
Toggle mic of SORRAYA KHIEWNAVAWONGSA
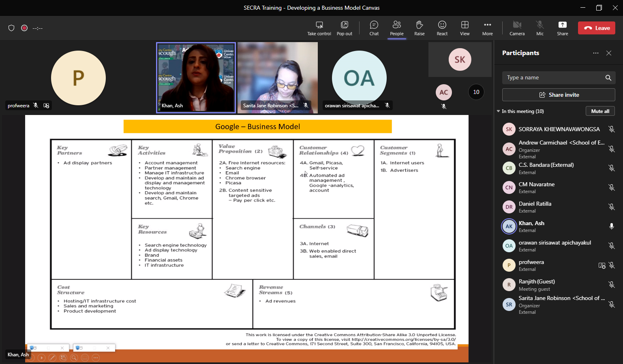pyautogui.click(x=612, y=129)
